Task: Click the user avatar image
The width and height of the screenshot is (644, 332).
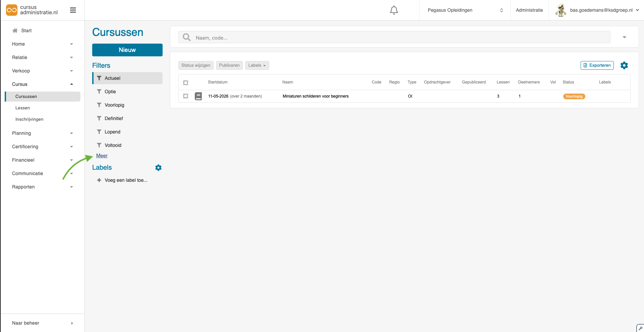Action: click(561, 10)
